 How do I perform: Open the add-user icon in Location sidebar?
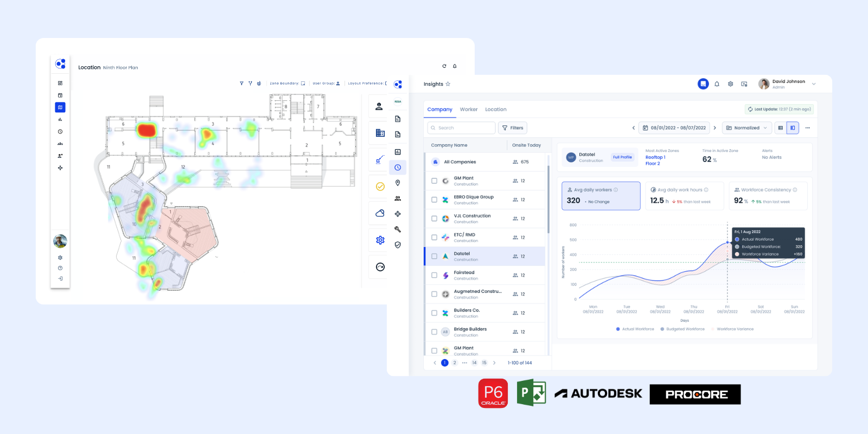[x=60, y=156]
